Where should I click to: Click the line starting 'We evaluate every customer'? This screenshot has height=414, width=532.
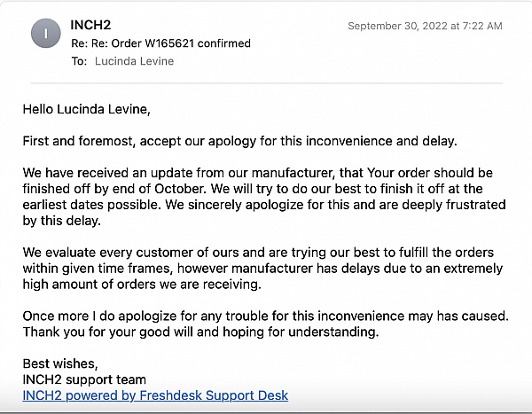[258, 253]
